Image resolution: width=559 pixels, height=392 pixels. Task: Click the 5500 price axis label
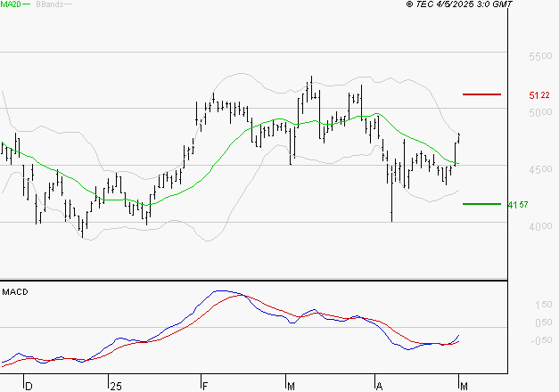(540, 56)
